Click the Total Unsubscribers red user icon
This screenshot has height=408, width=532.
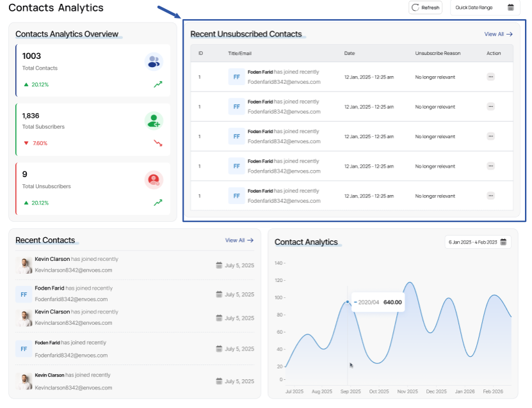(154, 180)
